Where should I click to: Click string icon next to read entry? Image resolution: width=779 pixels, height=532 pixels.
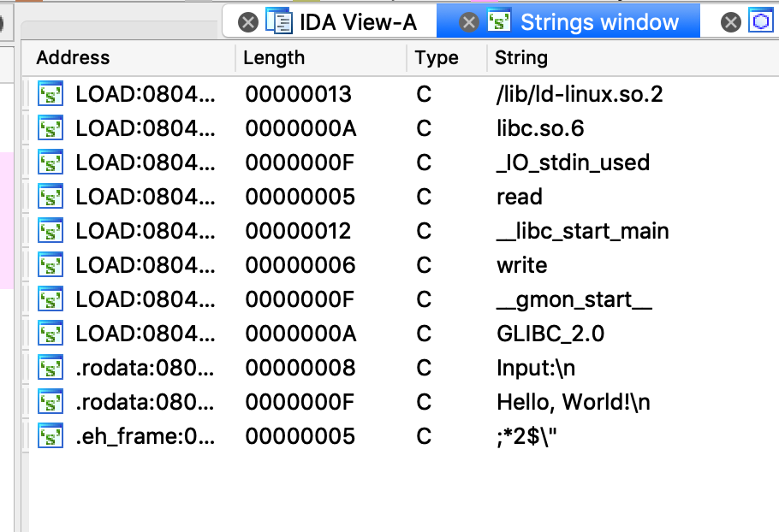(x=51, y=197)
